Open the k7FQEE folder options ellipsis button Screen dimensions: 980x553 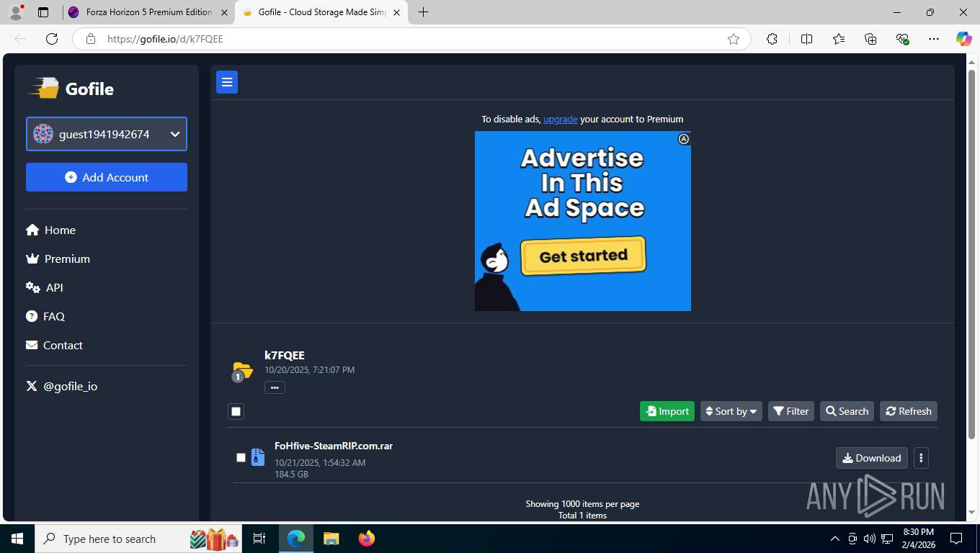click(275, 387)
